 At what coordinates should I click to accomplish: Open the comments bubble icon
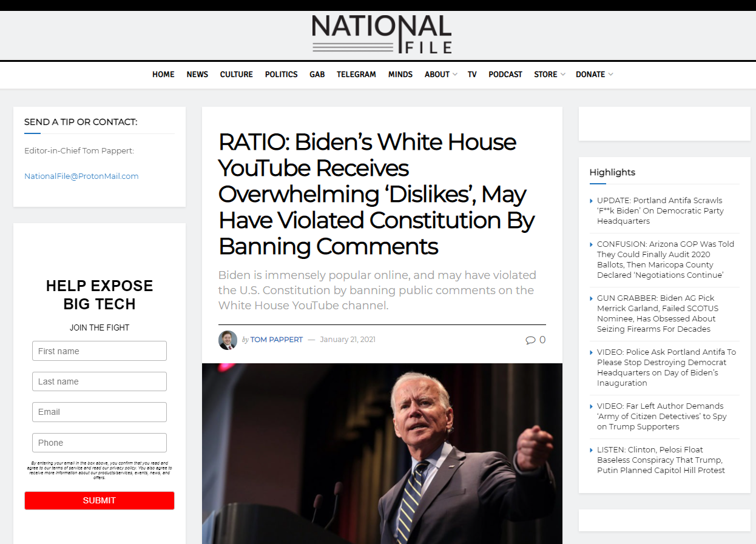tap(530, 340)
